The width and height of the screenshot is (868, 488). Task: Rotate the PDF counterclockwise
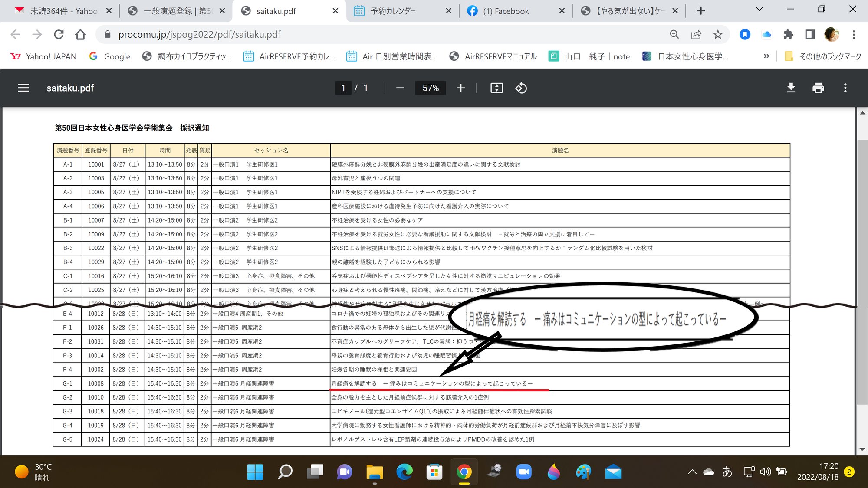click(521, 88)
